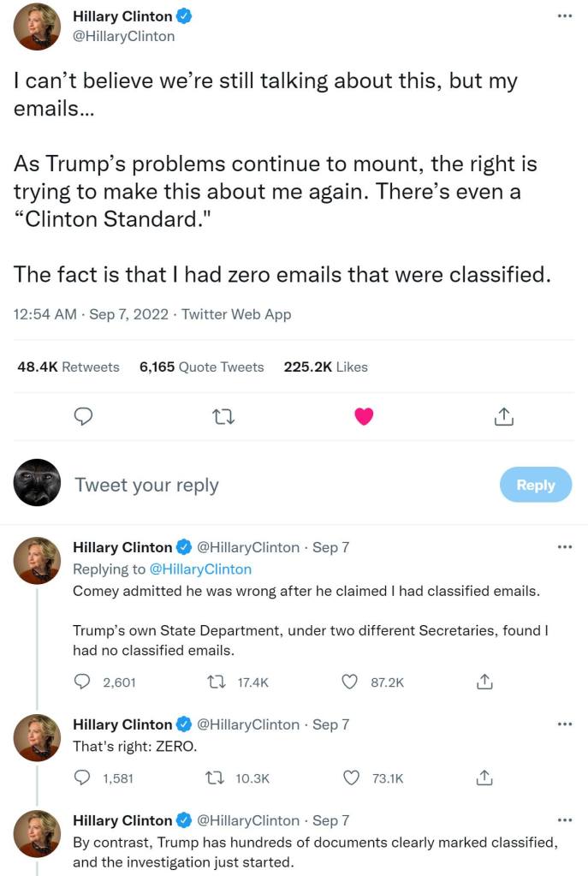This screenshot has height=876, width=588.
Task: Open the @HillaryClinton handle in the main tweet header
Action: click(x=123, y=36)
